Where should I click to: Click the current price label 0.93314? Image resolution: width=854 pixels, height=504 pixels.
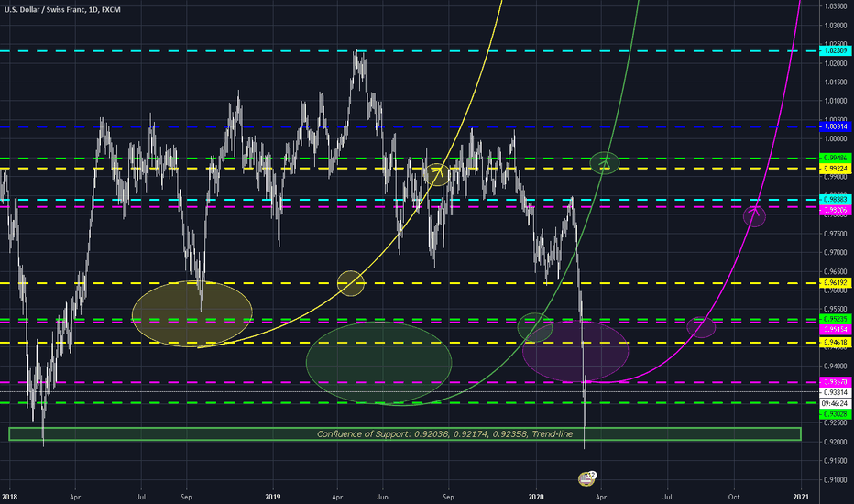pyautogui.click(x=835, y=392)
